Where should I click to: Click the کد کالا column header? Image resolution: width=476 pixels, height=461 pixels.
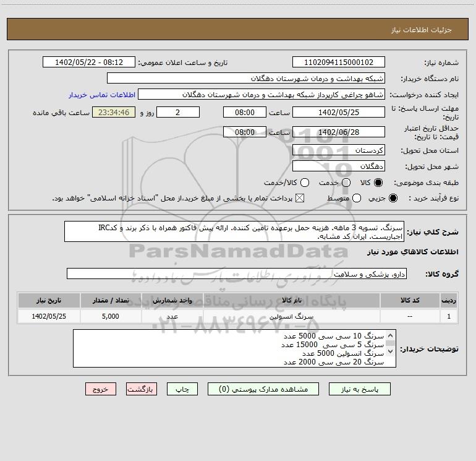pyautogui.click(x=410, y=300)
